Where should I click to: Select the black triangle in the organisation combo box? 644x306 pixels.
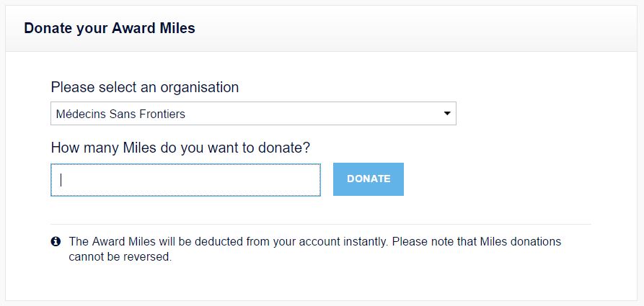[x=447, y=114]
